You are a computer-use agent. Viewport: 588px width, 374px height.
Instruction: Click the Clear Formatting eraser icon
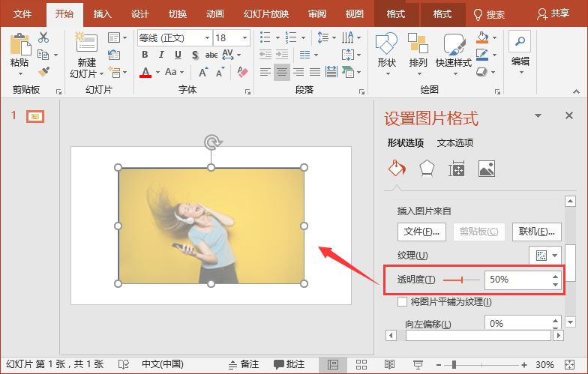[241, 72]
